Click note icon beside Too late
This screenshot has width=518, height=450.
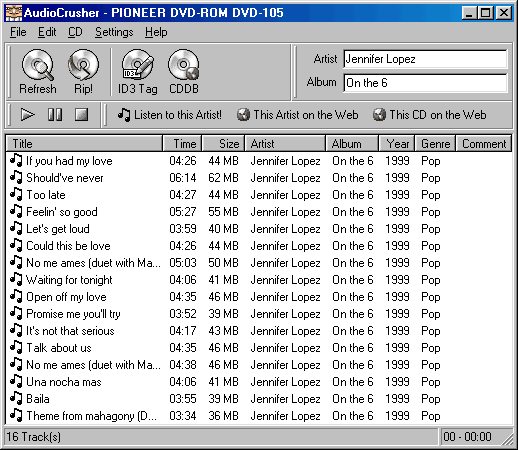pos(16,194)
